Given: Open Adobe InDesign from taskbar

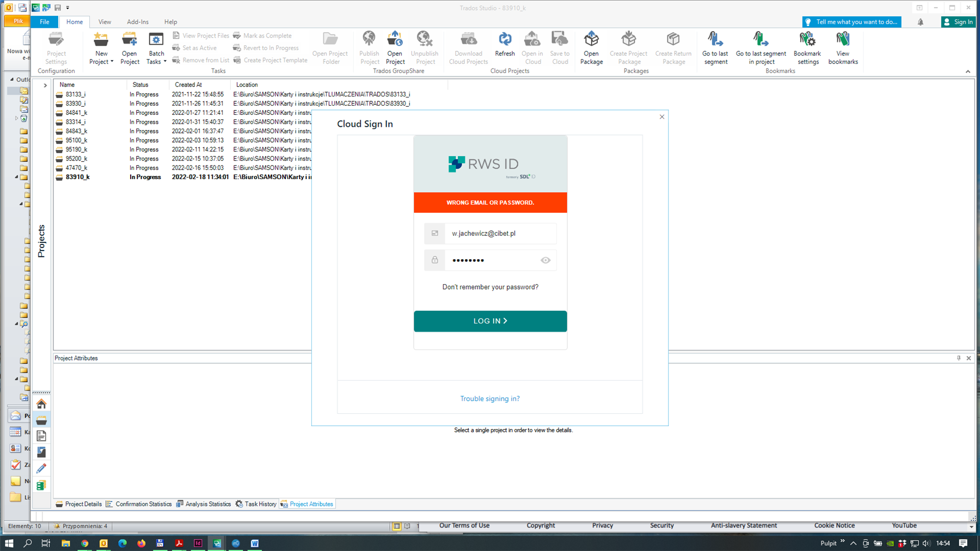Looking at the screenshot, I should tap(198, 543).
